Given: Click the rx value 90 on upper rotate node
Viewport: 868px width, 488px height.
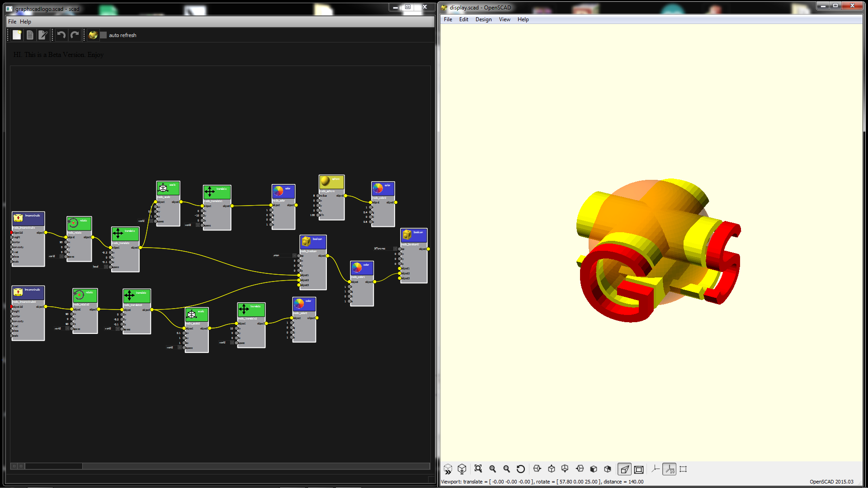Looking at the screenshot, I should [x=61, y=242].
